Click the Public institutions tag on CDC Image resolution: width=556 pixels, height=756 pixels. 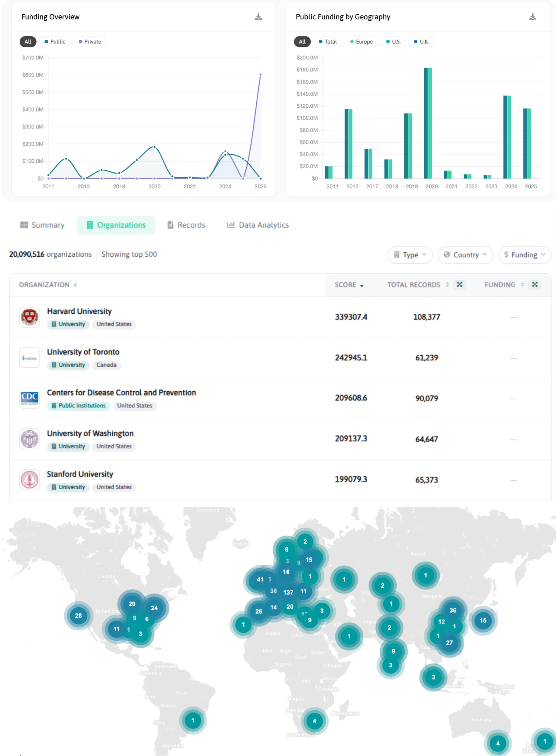coord(78,406)
